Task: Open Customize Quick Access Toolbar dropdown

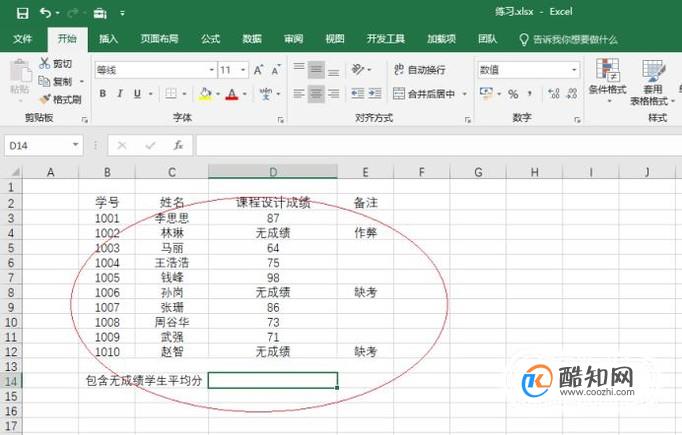Action: tap(123, 13)
